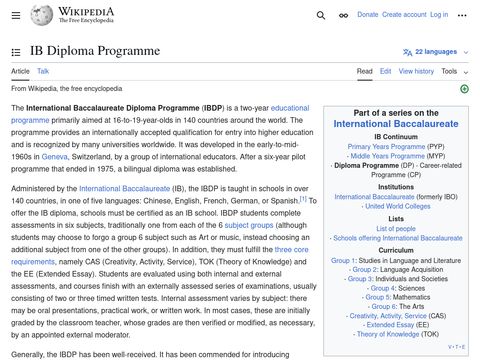Image resolution: width=480 pixels, height=360 pixels.
Task: Open the Middle Years Programme link
Action: tap(387, 156)
